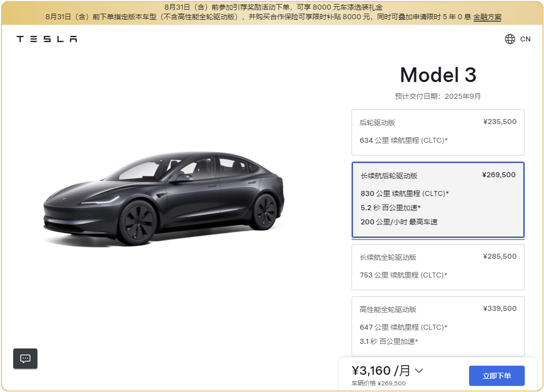Click 立即下单 order button
The height and width of the screenshot is (392, 544).
pos(496,376)
